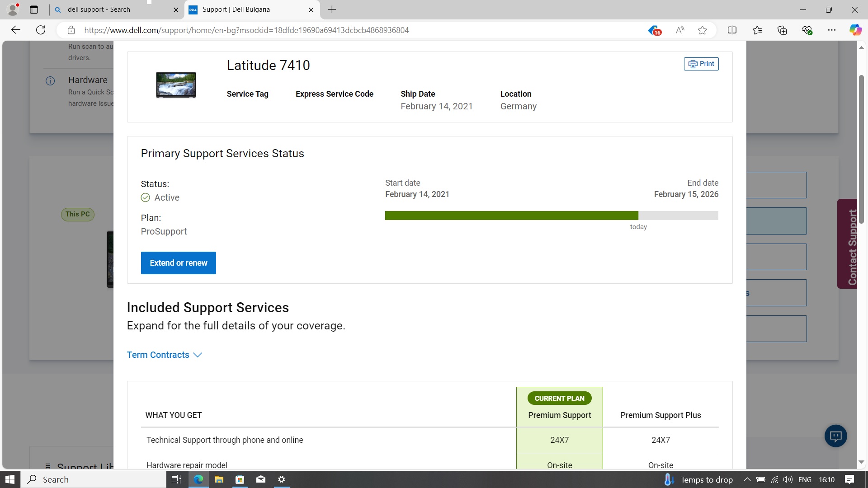Click the ProSupport plan text
The height and width of the screenshot is (488, 868).
tap(164, 231)
